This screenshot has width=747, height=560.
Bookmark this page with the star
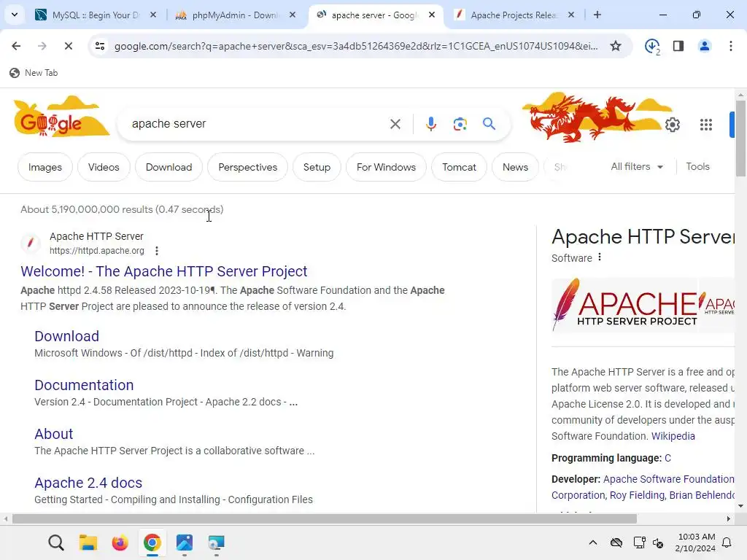[616, 46]
